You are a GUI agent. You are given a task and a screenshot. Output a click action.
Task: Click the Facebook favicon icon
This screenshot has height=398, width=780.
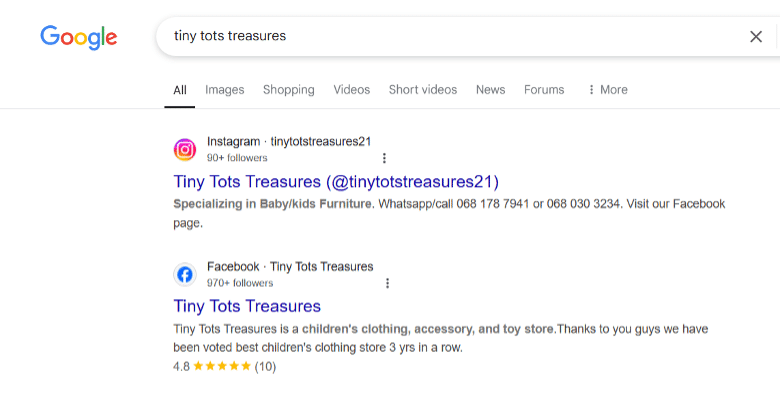(185, 275)
